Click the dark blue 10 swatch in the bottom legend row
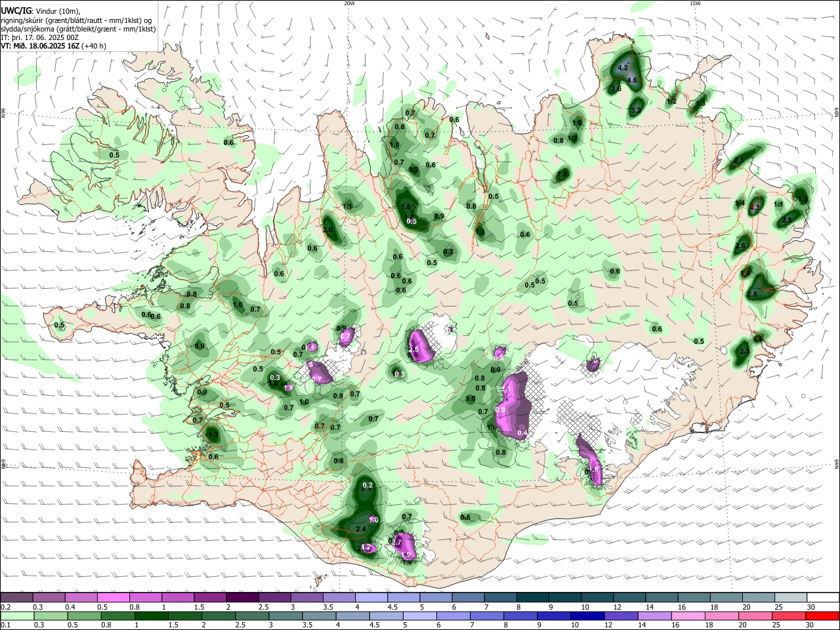Screen dimensions: 840x630 pyautogui.click(x=587, y=616)
